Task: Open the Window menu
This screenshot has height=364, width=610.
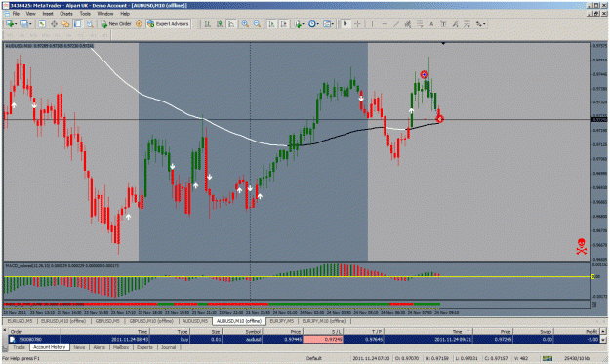Action: pos(105,14)
